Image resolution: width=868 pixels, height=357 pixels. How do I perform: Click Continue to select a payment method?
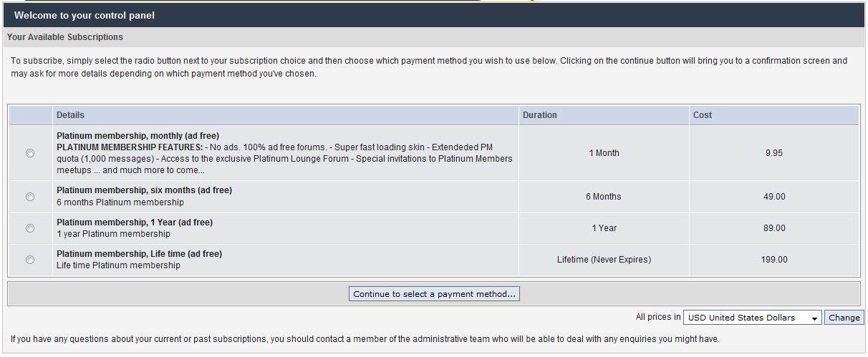(434, 294)
